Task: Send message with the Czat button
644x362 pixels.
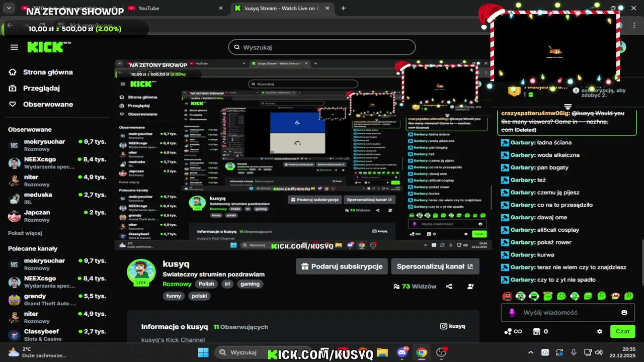Action: point(622,331)
